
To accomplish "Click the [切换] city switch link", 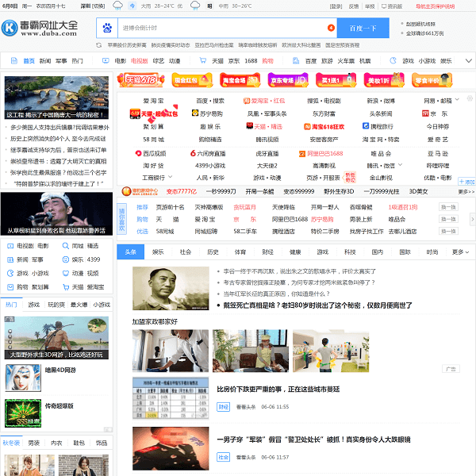I will [x=98, y=6].
